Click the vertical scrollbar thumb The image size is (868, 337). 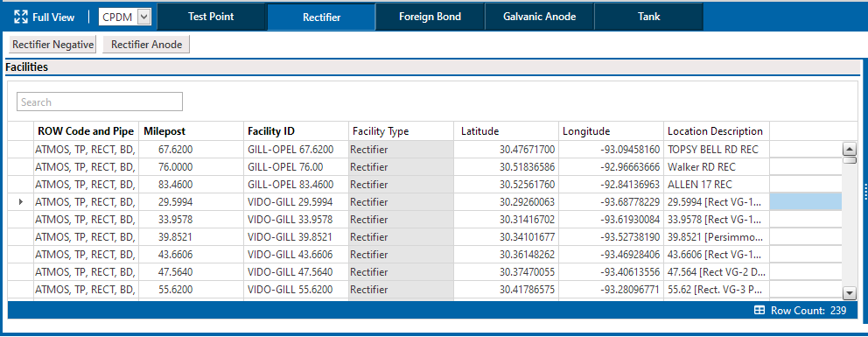[849, 160]
